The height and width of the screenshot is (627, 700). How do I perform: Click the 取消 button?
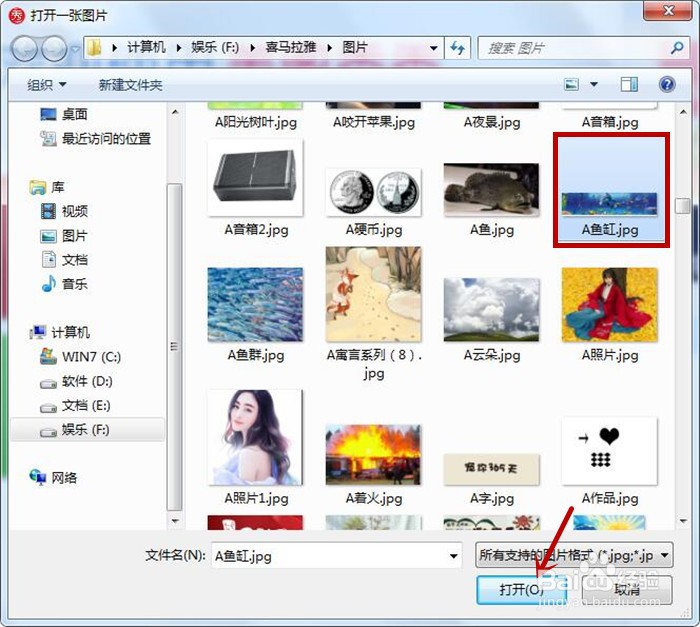(x=627, y=590)
